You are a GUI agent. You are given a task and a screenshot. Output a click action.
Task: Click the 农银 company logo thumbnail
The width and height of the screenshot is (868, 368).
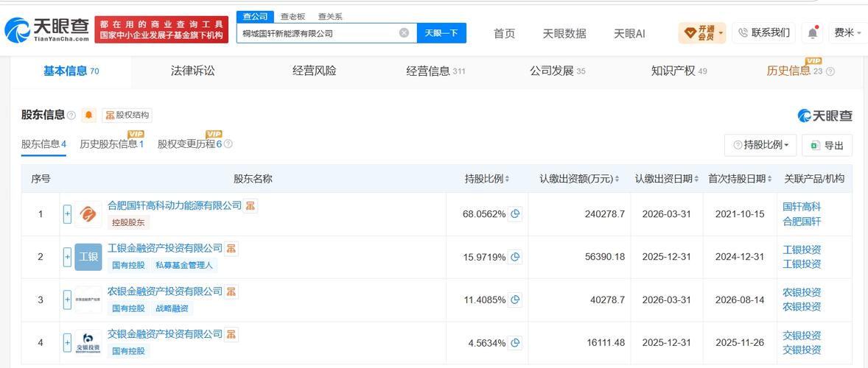click(88, 300)
